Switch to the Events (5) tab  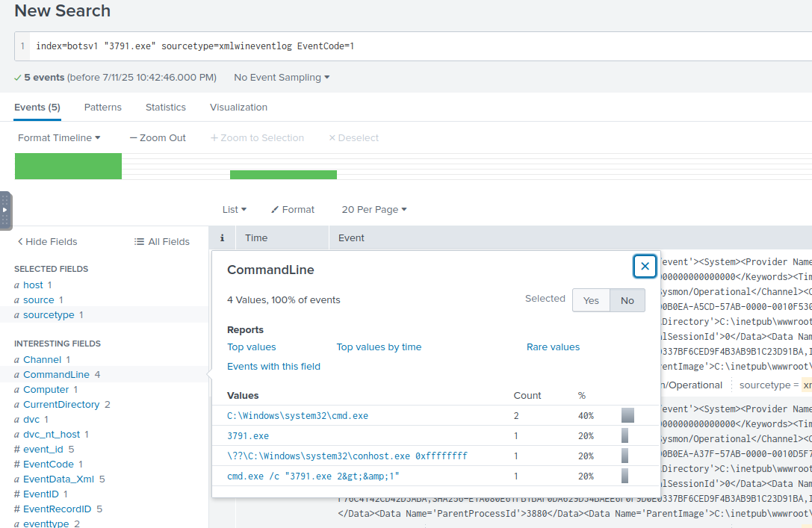[x=37, y=107]
